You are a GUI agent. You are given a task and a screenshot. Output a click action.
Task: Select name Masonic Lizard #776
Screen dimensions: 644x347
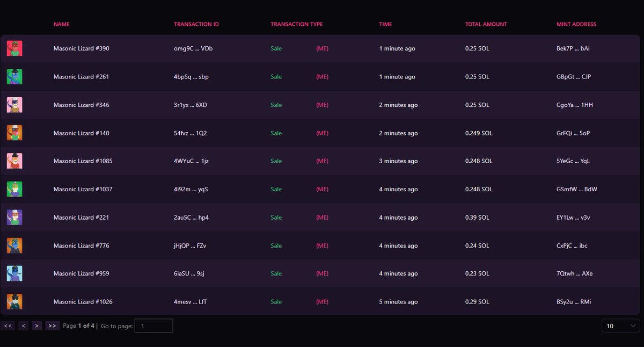point(82,245)
